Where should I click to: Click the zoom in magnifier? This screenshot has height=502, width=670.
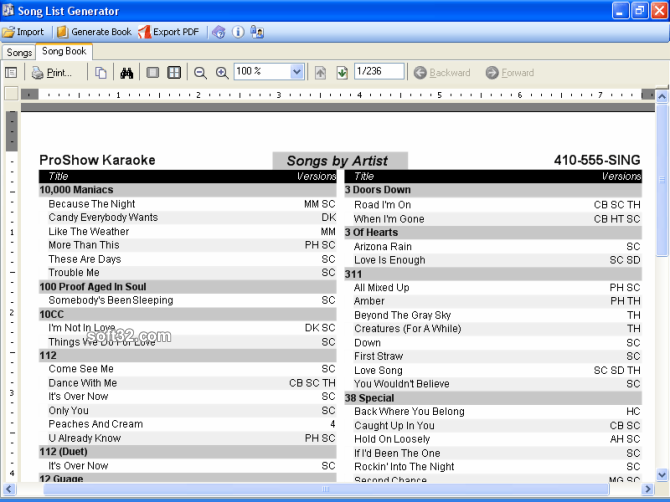[x=222, y=73]
